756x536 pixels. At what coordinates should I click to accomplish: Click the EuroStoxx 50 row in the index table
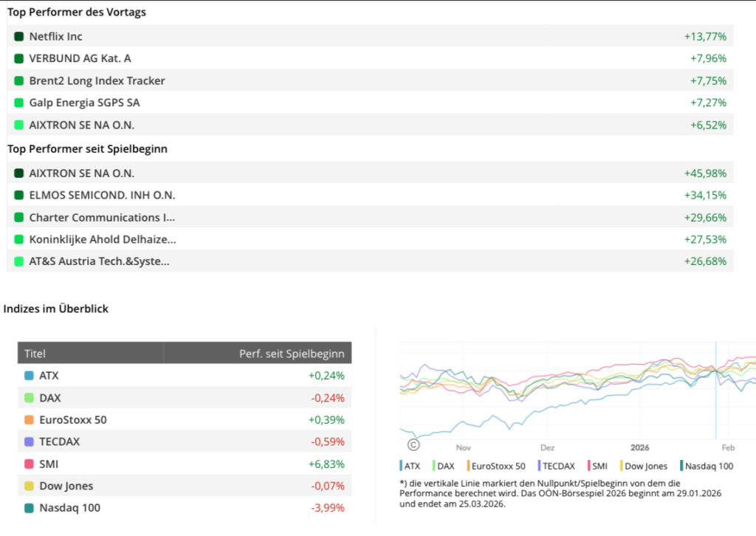click(x=72, y=419)
